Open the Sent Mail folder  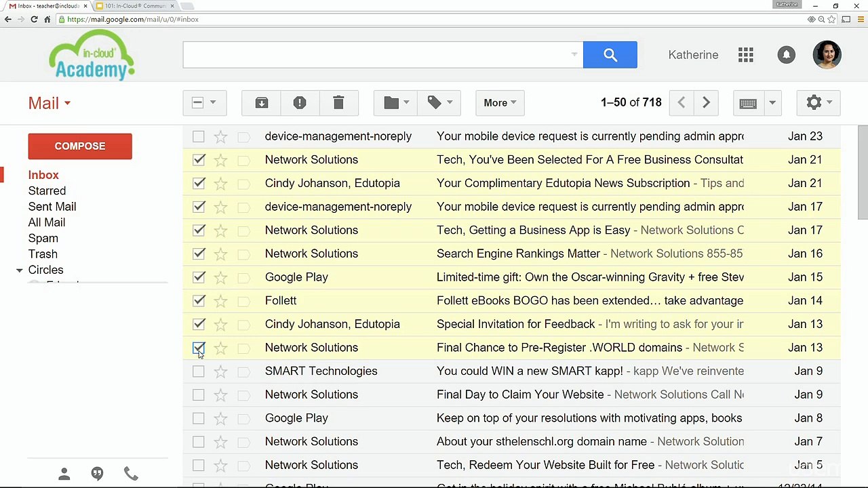coord(52,207)
